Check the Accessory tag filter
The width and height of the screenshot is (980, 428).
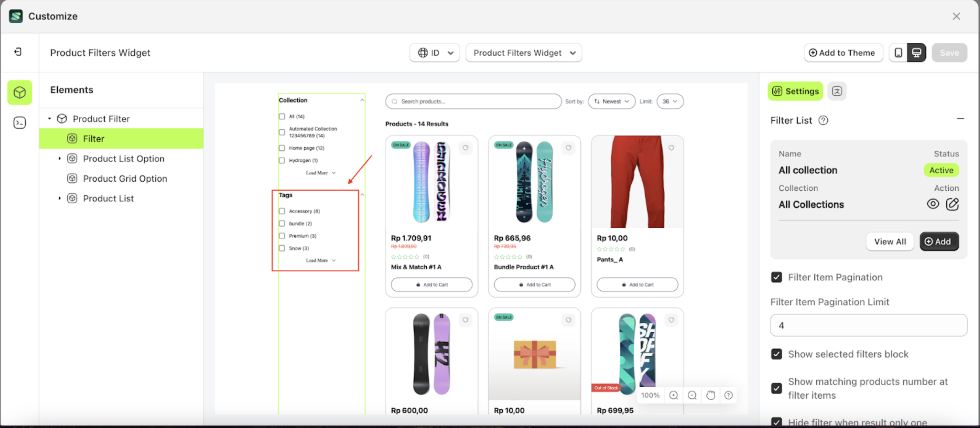pyautogui.click(x=282, y=211)
